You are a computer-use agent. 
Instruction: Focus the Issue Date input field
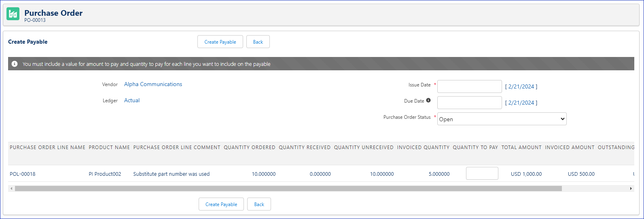click(469, 86)
